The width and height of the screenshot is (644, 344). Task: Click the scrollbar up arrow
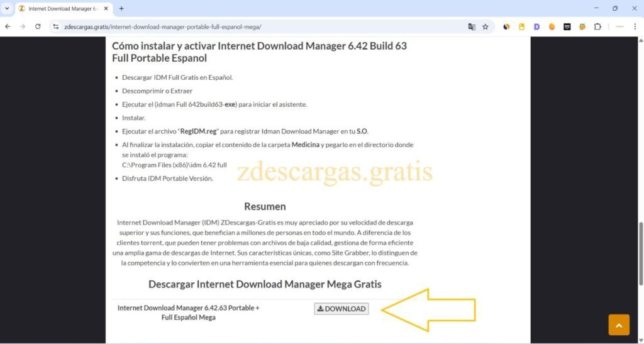pyautogui.click(x=641, y=40)
